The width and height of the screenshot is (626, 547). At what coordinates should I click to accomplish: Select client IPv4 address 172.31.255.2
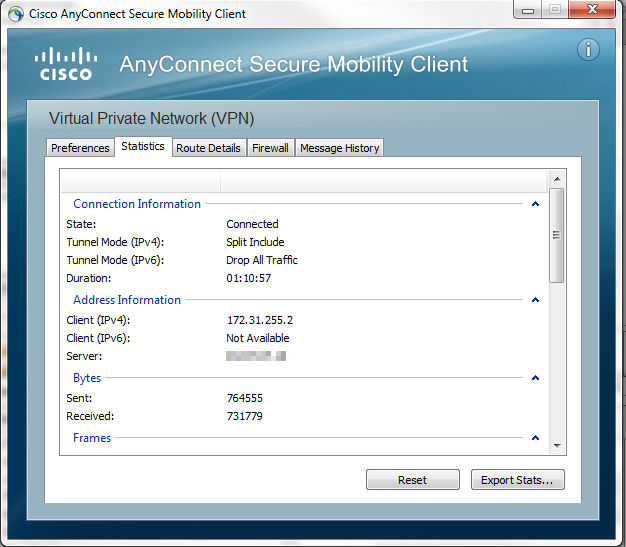coord(260,320)
